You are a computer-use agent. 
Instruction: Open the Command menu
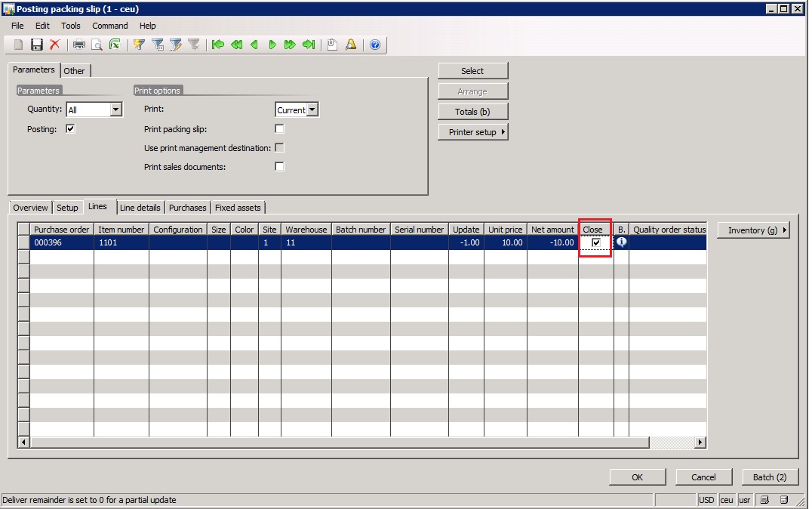pyautogui.click(x=110, y=26)
